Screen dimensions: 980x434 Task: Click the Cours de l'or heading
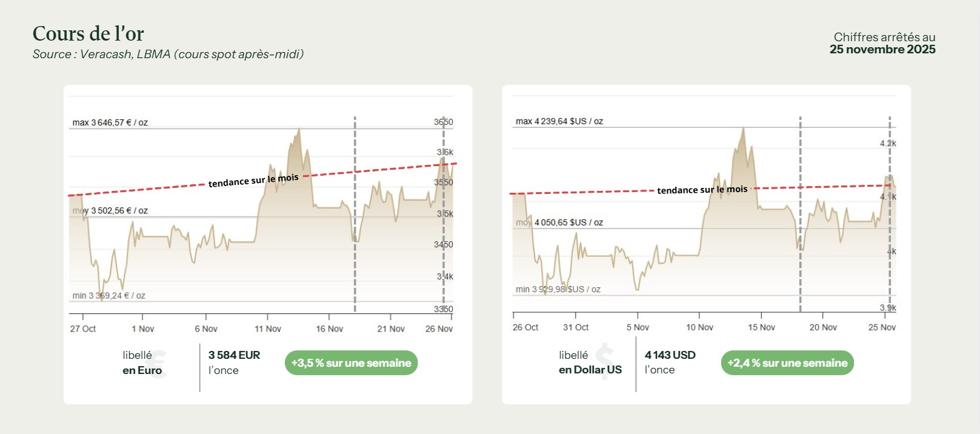pyautogui.click(x=88, y=33)
